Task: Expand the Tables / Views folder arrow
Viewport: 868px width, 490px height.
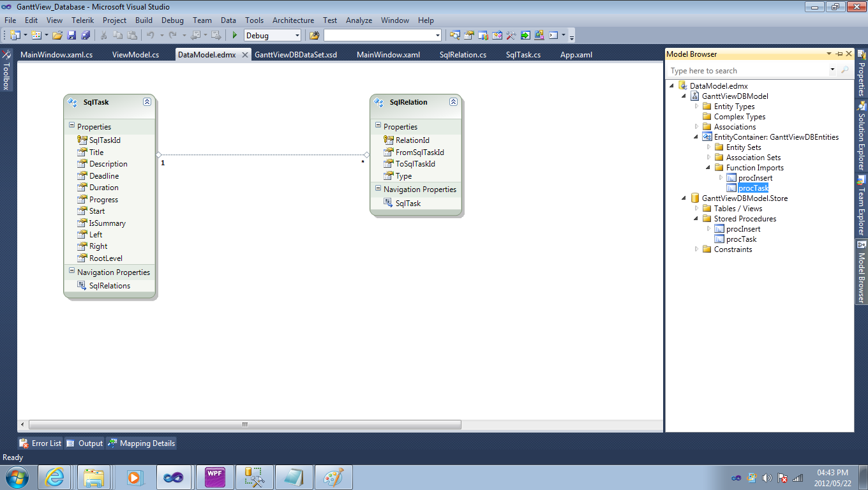Action: coord(697,209)
